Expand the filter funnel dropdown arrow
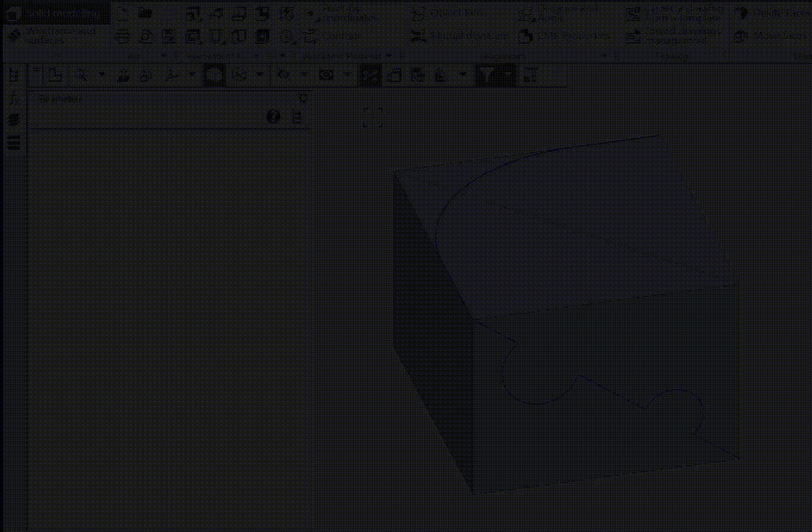 (508, 75)
